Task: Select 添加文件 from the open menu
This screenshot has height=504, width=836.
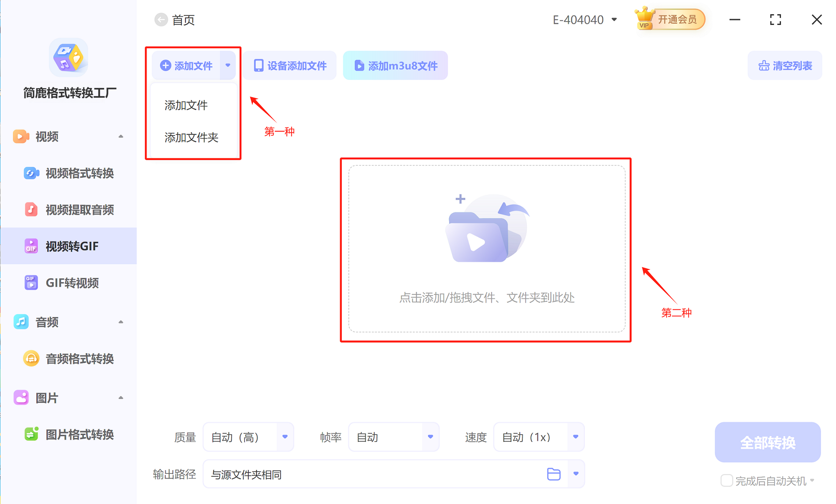Action: [186, 105]
